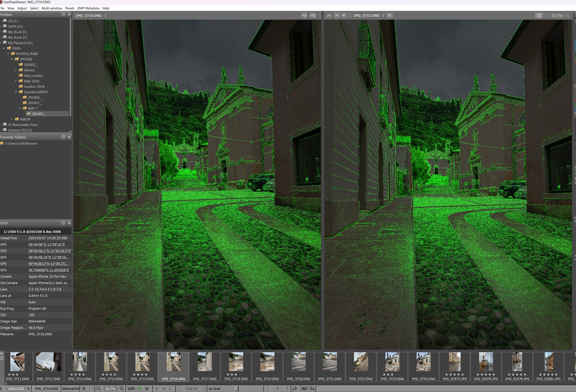Click the R RAW view button
Screen dimensions: 576x392
click(84, 388)
